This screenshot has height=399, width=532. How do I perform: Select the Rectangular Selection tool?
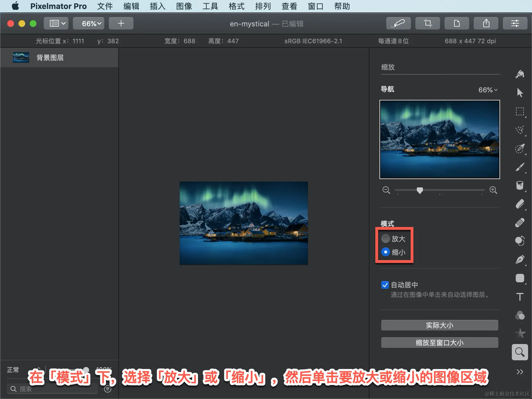point(520,111)
